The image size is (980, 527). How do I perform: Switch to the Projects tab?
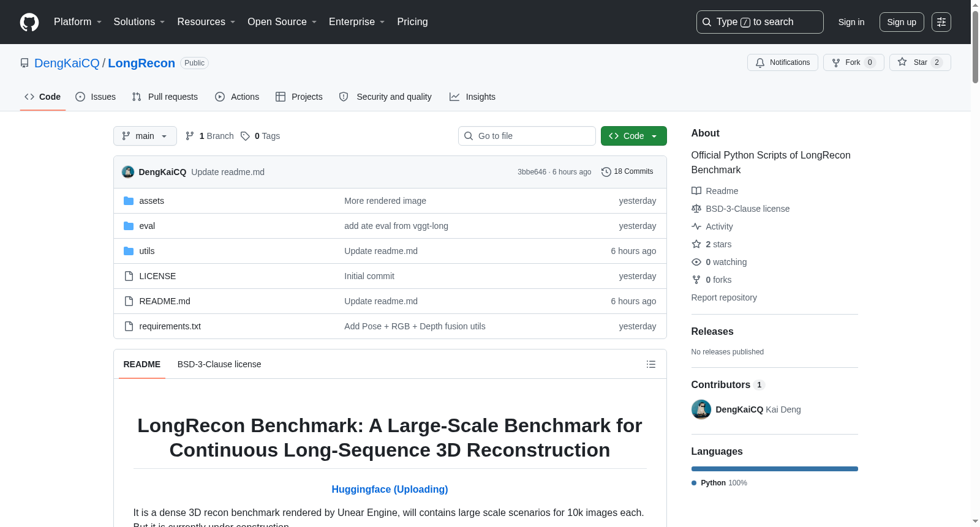299,97
